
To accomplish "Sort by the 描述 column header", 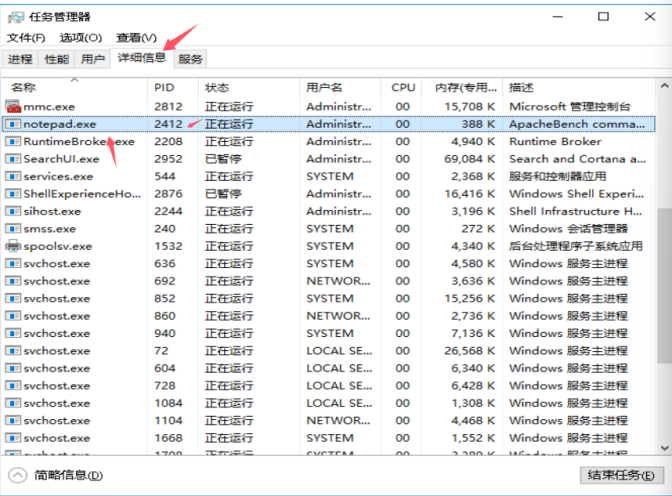I will [579, 87].
